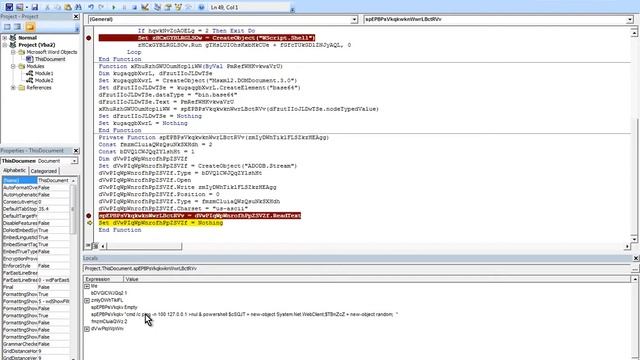Screen dimensions: 640x360
Task: Close the Locals window
Action: click(x=636, y=258)
